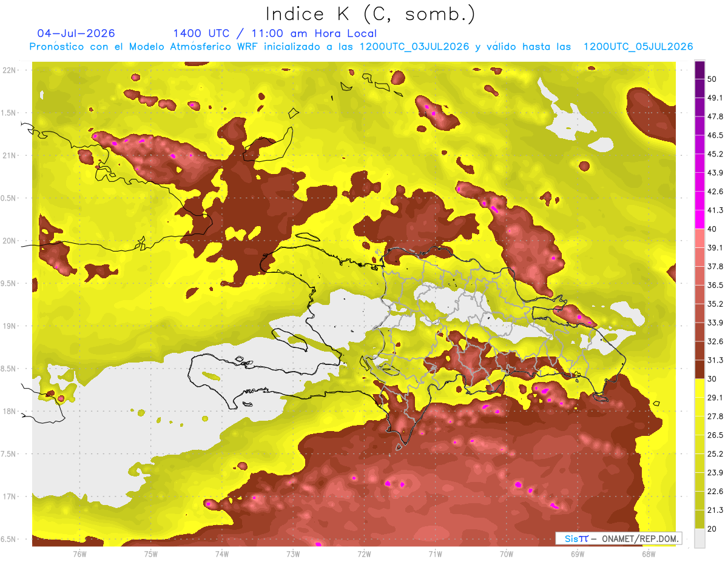Click the '22N' latitude label
The image size is (728, 562).
click(9, 70)
